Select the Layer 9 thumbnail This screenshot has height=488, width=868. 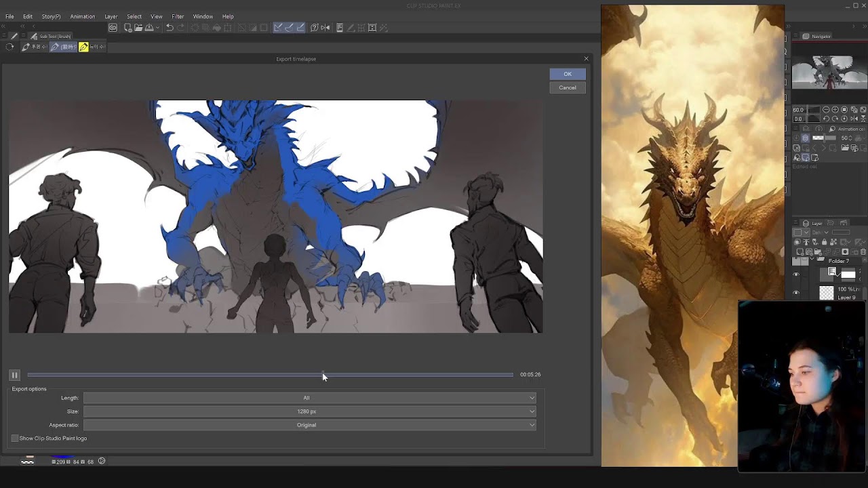coord(827,293)
